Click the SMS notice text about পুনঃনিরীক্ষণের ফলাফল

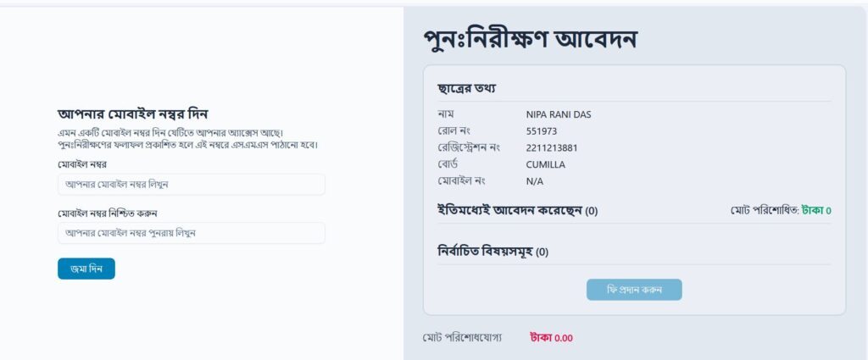coord(187,145)
